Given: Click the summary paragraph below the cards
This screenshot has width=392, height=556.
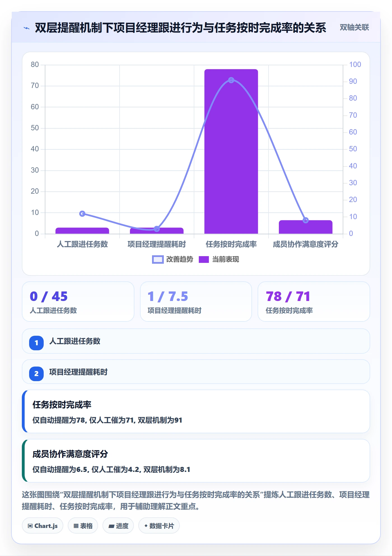Looking at the screenshot, I should click(x=196, y=501).
